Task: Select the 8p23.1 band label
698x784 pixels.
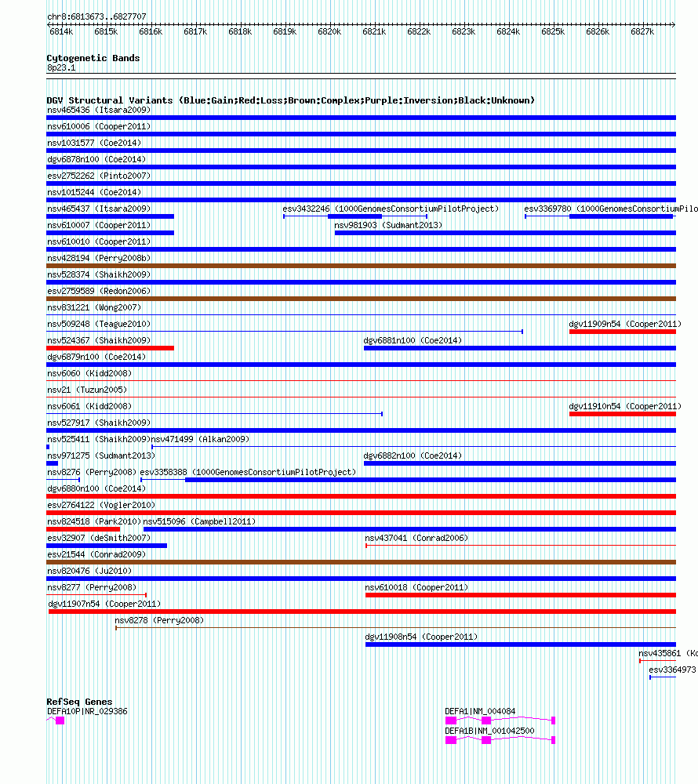Action: coord(61,68)
